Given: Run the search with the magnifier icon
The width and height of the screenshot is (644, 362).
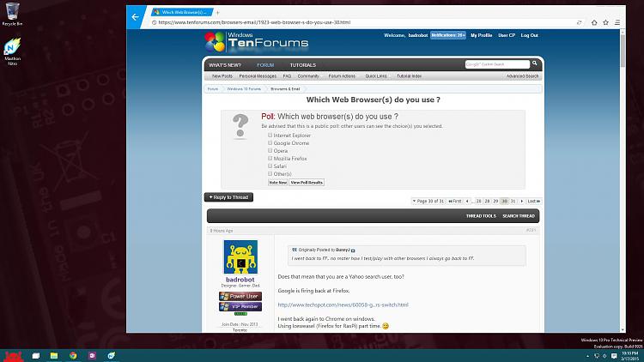Looking at the screenshot, I should pos(535,63).
